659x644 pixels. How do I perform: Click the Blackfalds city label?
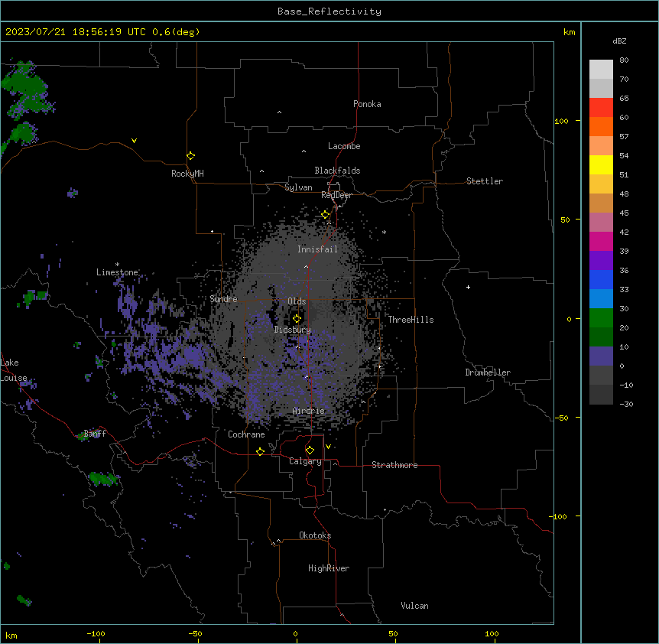337,171
